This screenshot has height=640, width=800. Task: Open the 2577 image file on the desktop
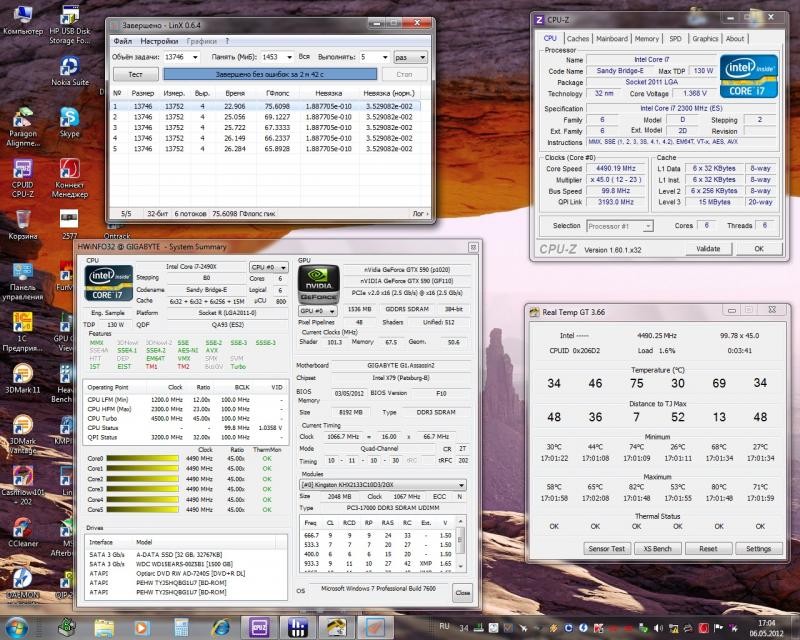69,225
